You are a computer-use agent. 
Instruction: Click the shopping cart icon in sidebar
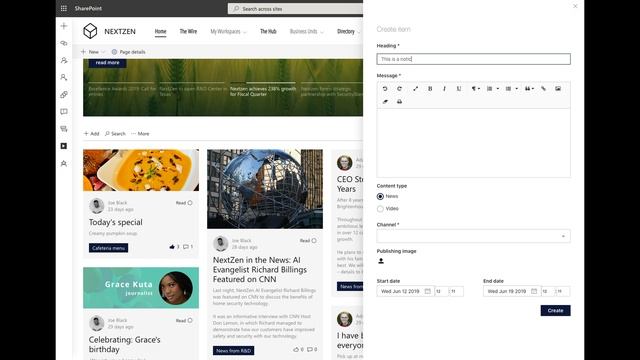[64, 129]
